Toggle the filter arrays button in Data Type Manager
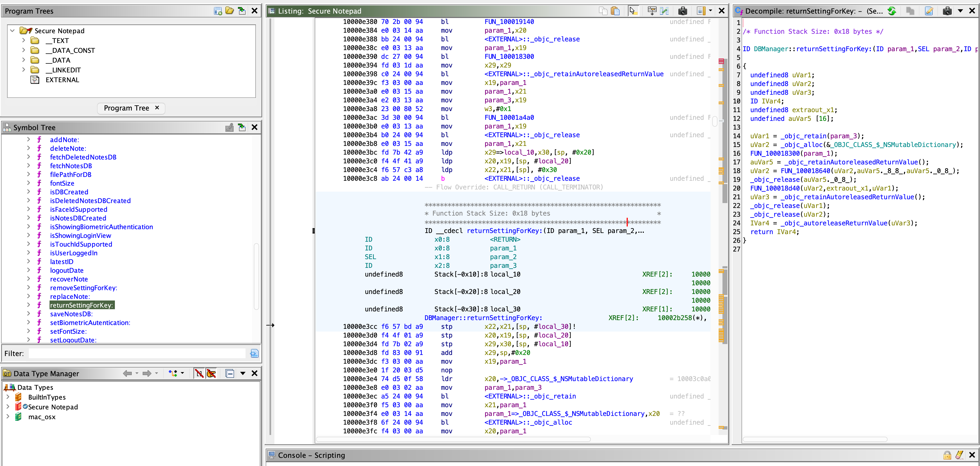Image resolution: width=980 pixels, height=466 pixels. (199, 373)
